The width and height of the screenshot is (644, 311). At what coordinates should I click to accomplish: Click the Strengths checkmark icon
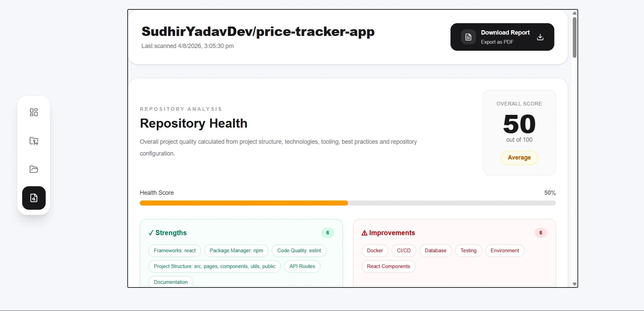[x=151, y=233]
